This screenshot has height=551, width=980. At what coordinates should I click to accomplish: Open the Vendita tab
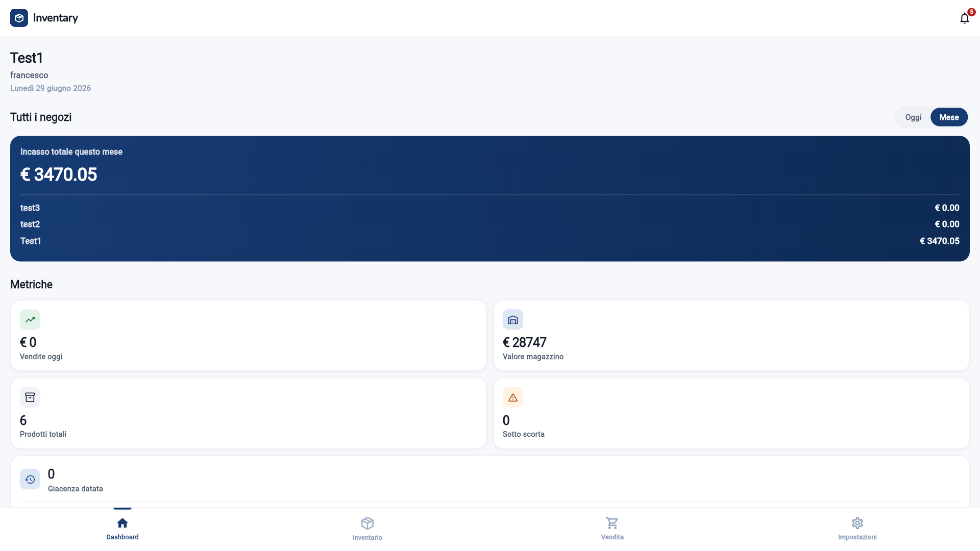(x=612, y=529)
